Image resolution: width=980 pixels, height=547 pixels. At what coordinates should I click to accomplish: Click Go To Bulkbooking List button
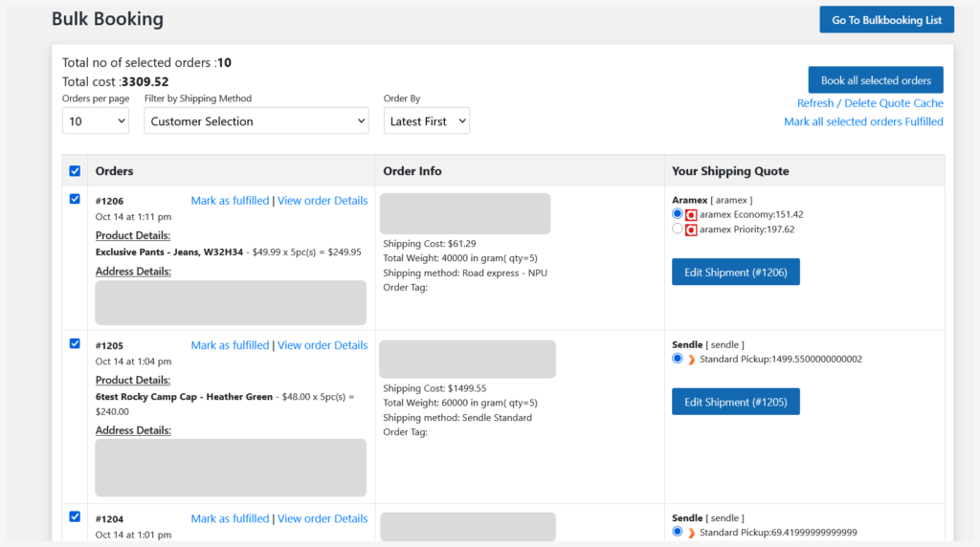886,20
